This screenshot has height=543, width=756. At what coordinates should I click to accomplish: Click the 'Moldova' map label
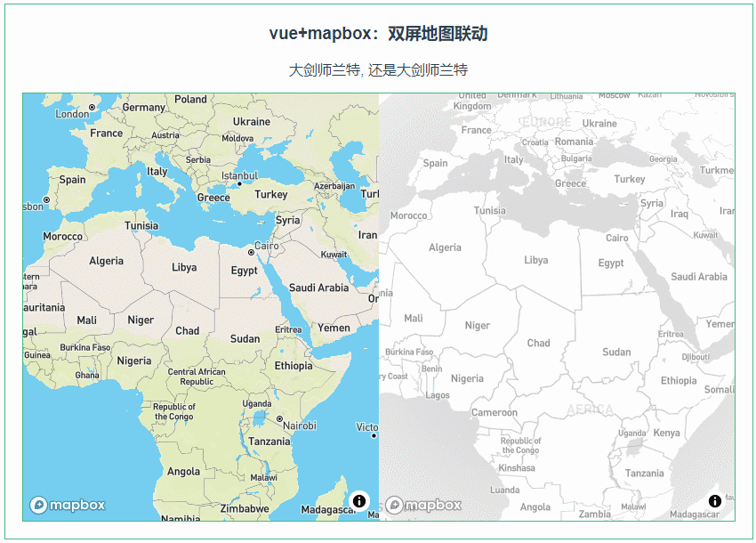(x=237, y=139)
